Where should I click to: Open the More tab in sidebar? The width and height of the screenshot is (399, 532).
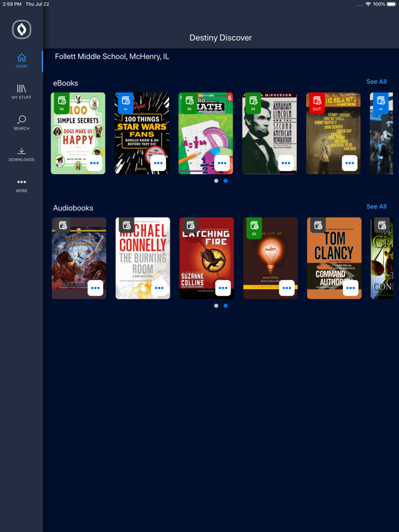tap(21, 186)
